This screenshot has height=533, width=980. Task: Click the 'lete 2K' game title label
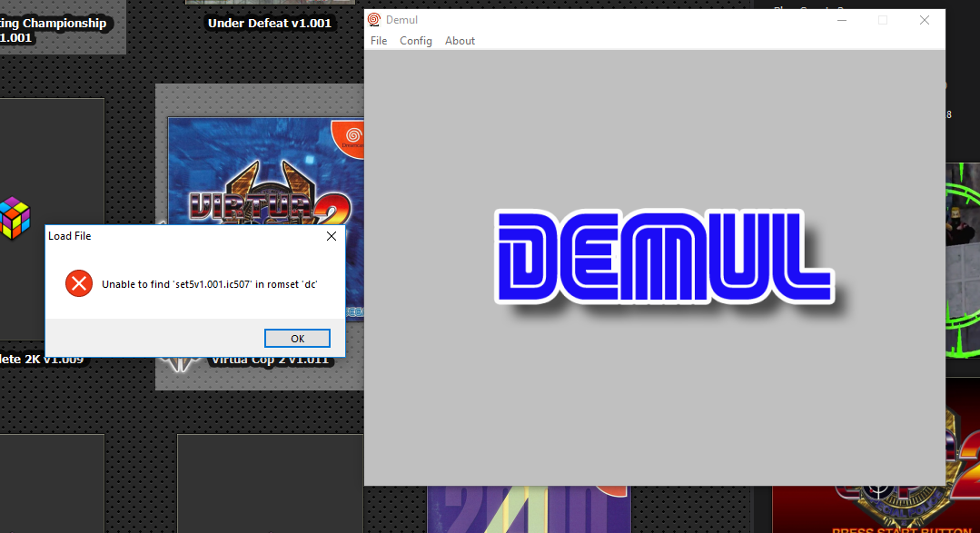click(x=41, y=360)
